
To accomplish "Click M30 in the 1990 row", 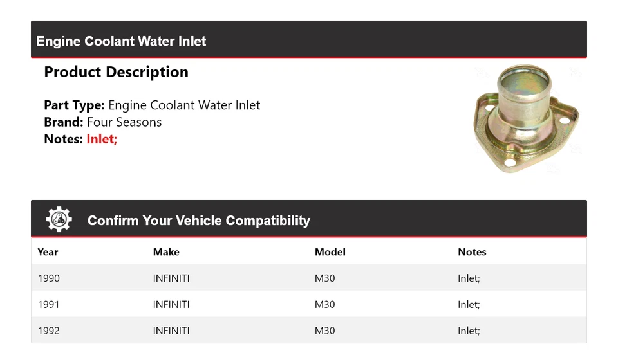I will [x=324, y=278].
